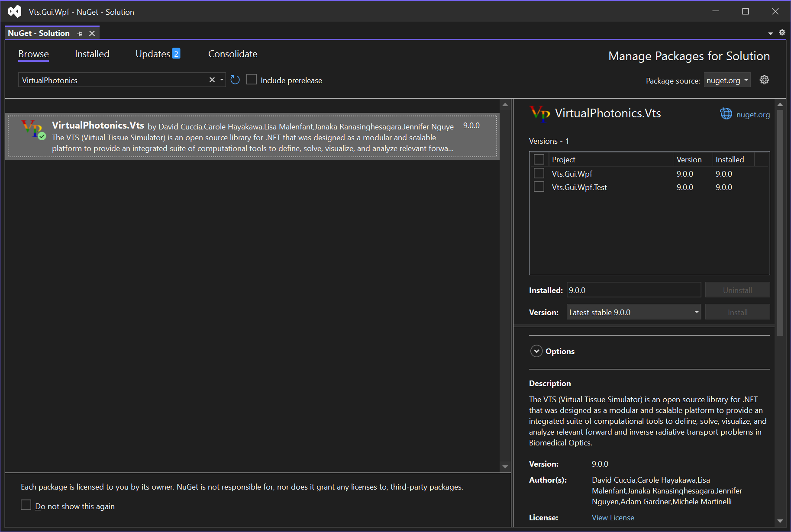791x532 pixels.
Task: Check the Vts.Gui.Wpf.Test project checkbox
Action: pyautogui.click(x=539, y=187)
